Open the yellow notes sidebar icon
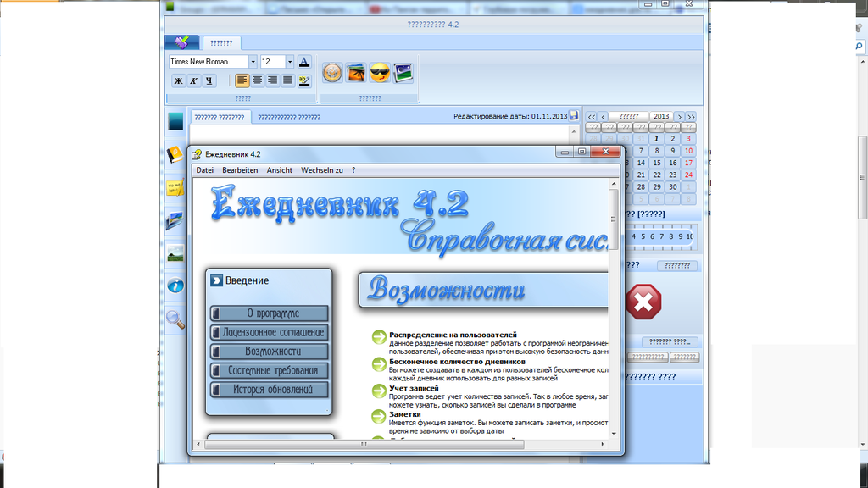Image resolution: width=868 pixels, height=488 pixels. [175, 187]
